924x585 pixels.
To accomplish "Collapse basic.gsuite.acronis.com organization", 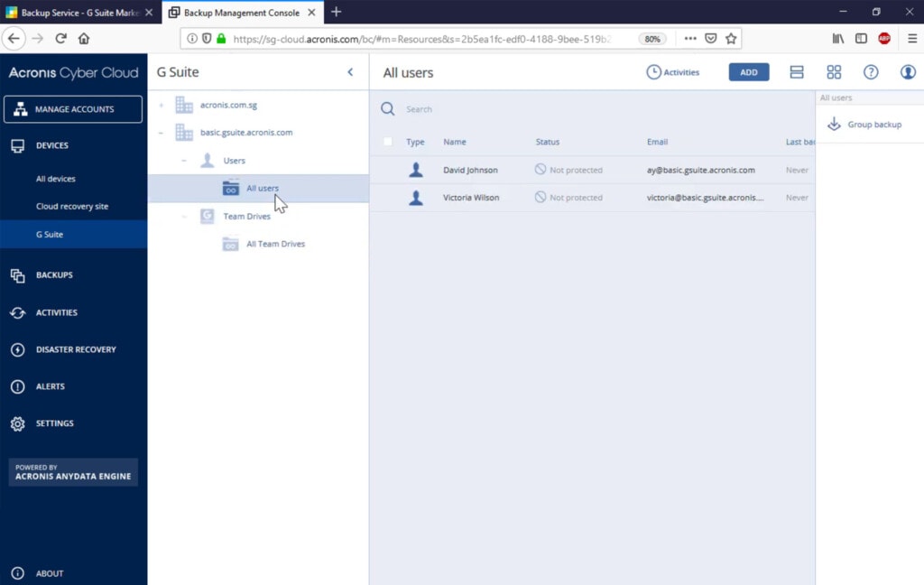I will tap(161, 133).
